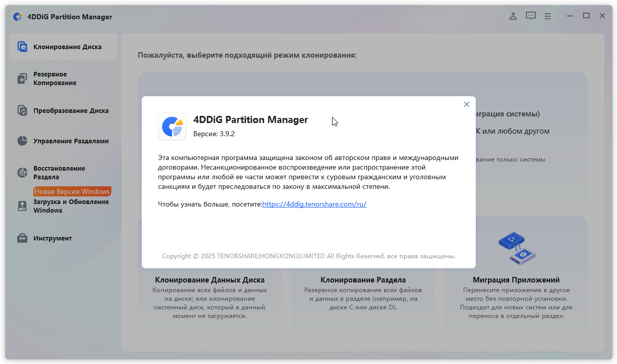
Task: Click the Восстановление Раздела recovery icon
Action: tap(22, 173)
